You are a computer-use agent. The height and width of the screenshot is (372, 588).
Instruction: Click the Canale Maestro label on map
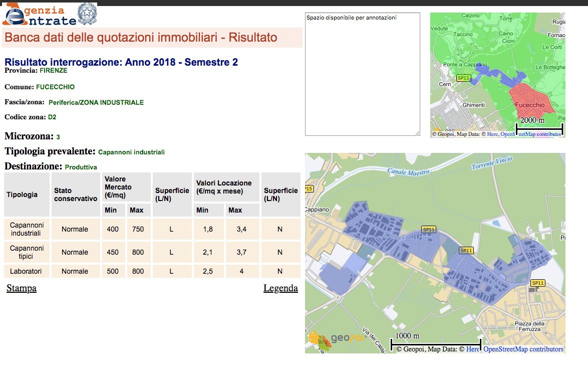point(409,172)
